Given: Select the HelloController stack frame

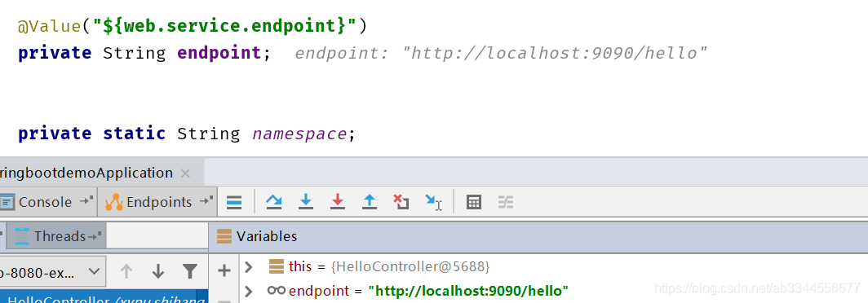Looking at the screenshot, I should click(x=104, y=296).
